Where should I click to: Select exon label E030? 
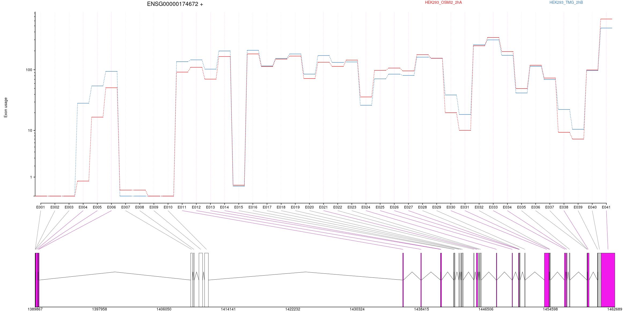[x=451, y=207]
